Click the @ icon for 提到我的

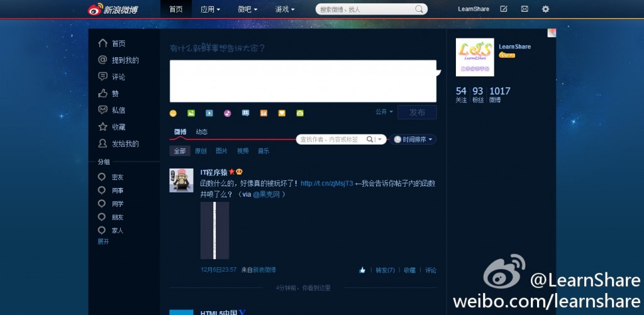tap(103, 60)
